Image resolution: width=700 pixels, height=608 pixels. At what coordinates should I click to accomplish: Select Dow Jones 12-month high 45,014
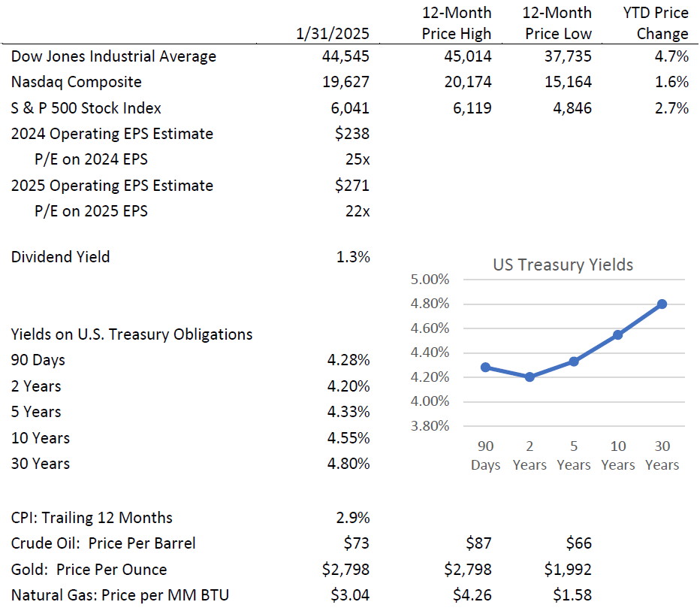[467, 56]
